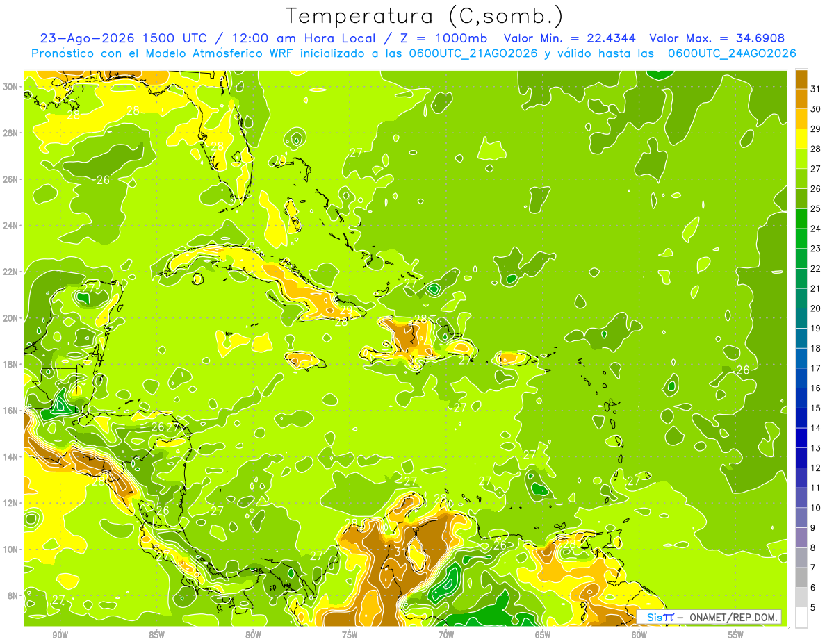Click the "Temperatura (C,somb.)" map title
Viewport: 834px width, 644px height.
point(424,16)
